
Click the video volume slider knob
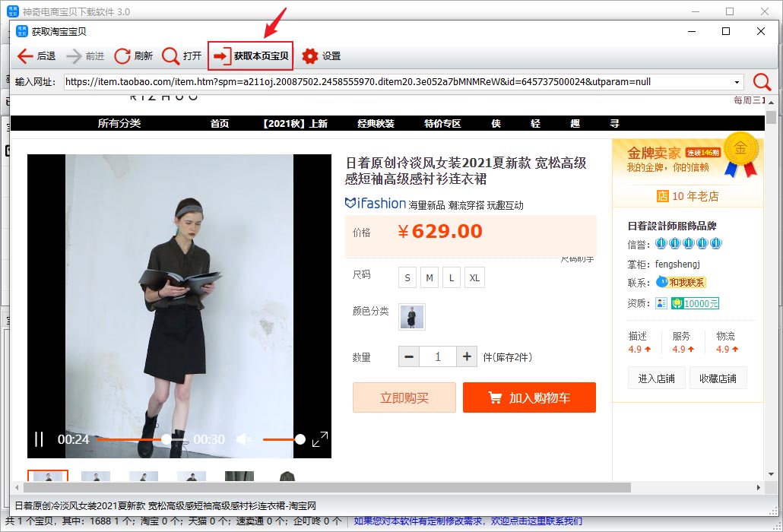pyautogui.click(x=300, y=439)
